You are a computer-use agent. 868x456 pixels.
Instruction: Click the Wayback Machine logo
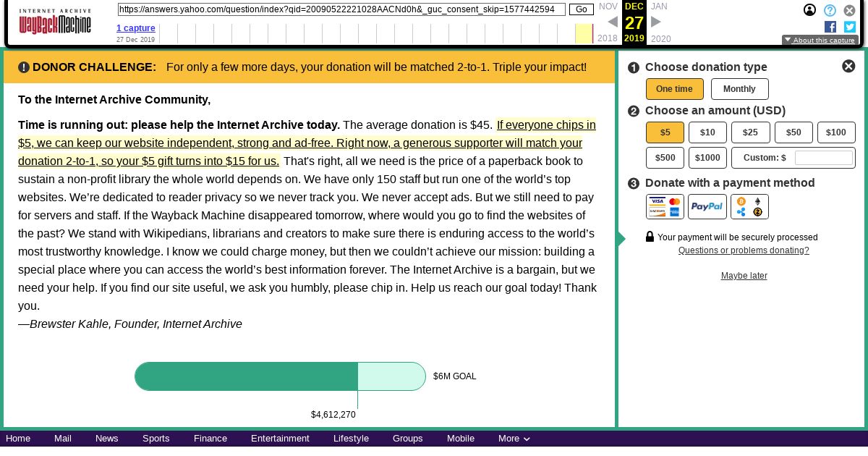coord(55,22)
